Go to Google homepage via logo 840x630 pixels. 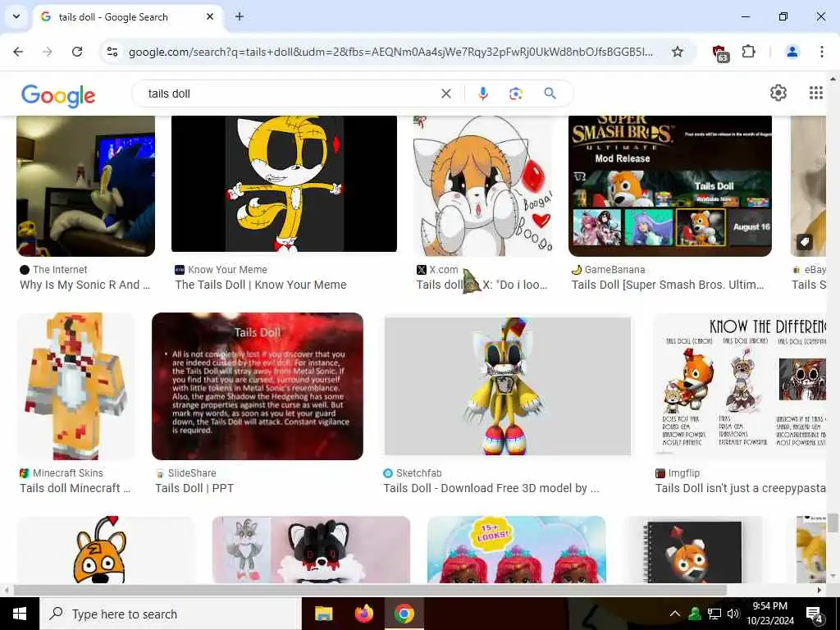pos(58,95)
